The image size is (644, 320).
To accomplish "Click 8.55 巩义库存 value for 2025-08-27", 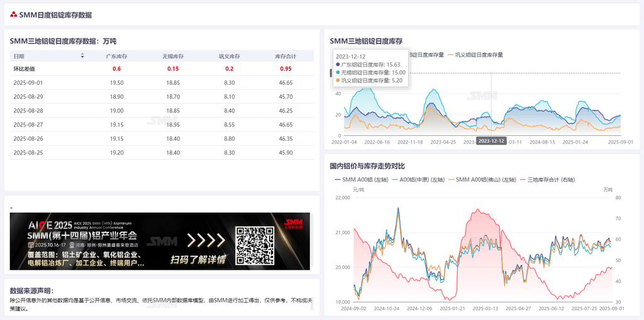I will (230, 124).
